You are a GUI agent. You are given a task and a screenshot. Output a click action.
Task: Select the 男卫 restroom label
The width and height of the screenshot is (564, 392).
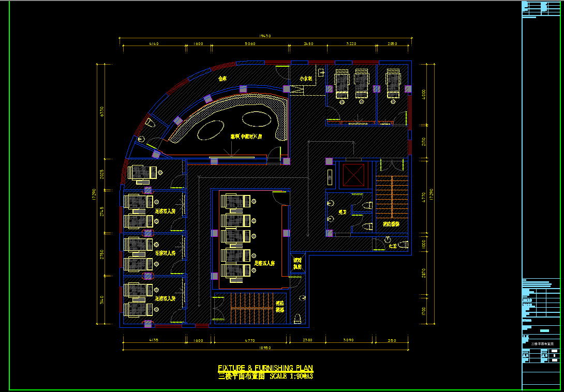coord(343,213)
